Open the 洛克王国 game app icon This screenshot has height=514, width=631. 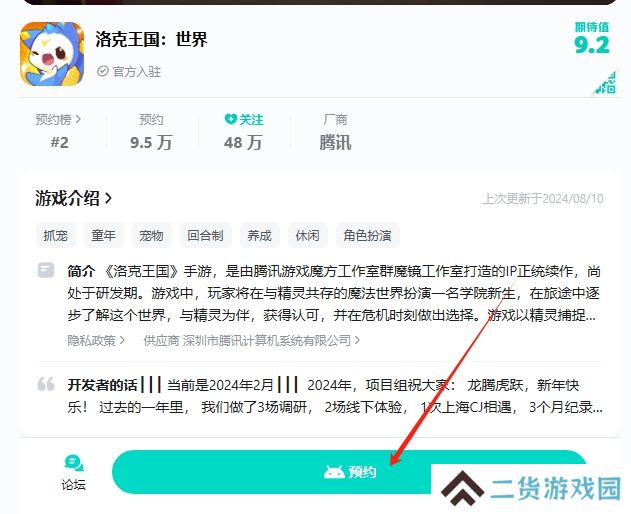pos(52,54)
